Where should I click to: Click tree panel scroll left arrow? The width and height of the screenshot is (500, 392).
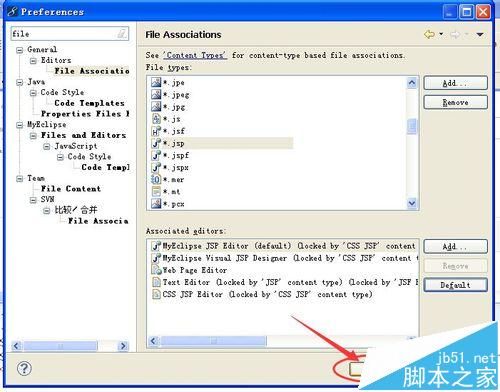16,346
